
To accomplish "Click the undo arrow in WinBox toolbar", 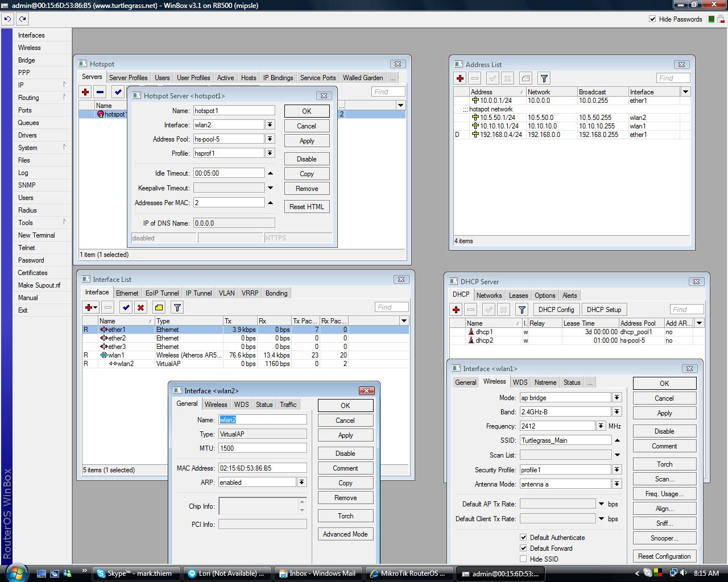I will (x=7, y=19).
